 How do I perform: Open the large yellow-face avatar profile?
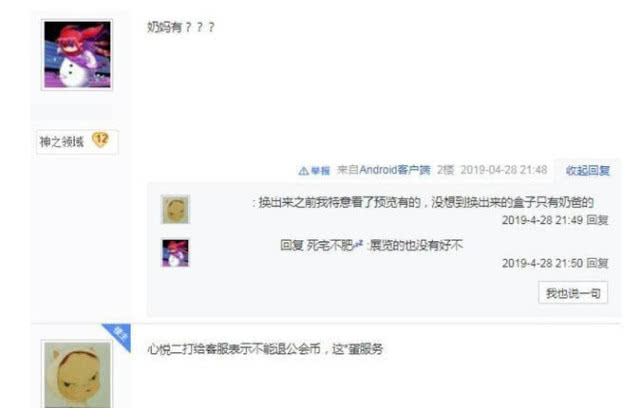(77, 374)
